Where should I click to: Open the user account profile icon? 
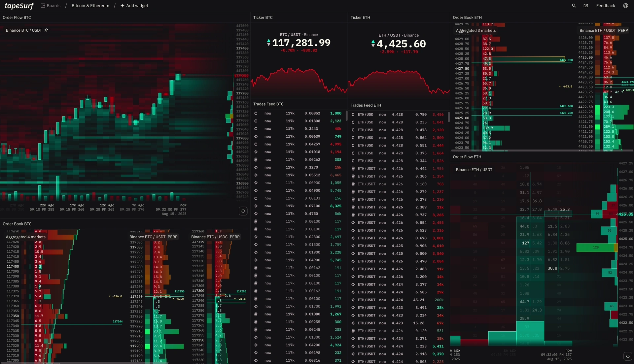coord(625,6)
